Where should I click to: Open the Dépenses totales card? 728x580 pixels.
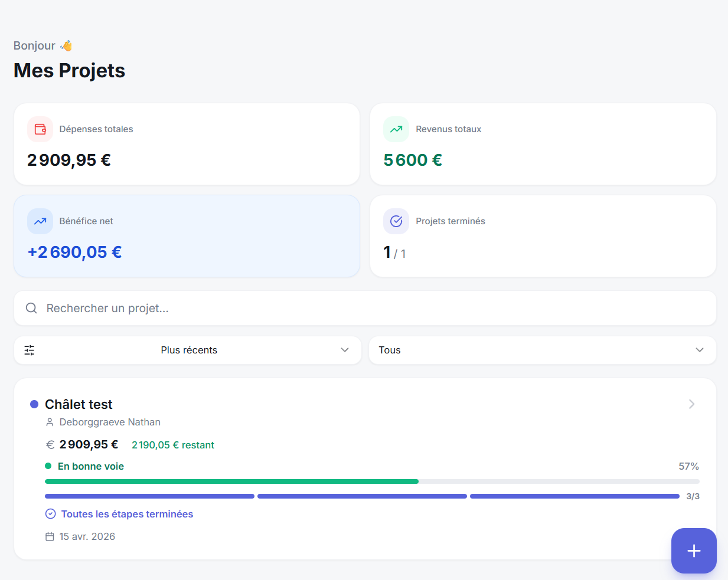[x=187, y=144]
